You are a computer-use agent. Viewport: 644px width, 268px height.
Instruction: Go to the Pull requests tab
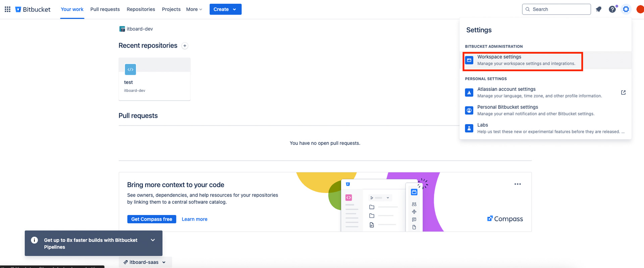point(105,9)
